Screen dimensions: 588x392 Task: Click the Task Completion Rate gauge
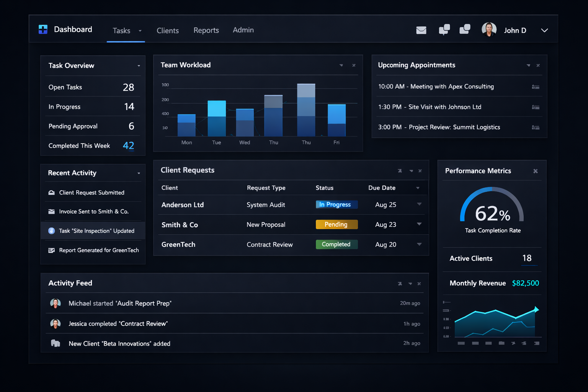(x=492, y=212)
